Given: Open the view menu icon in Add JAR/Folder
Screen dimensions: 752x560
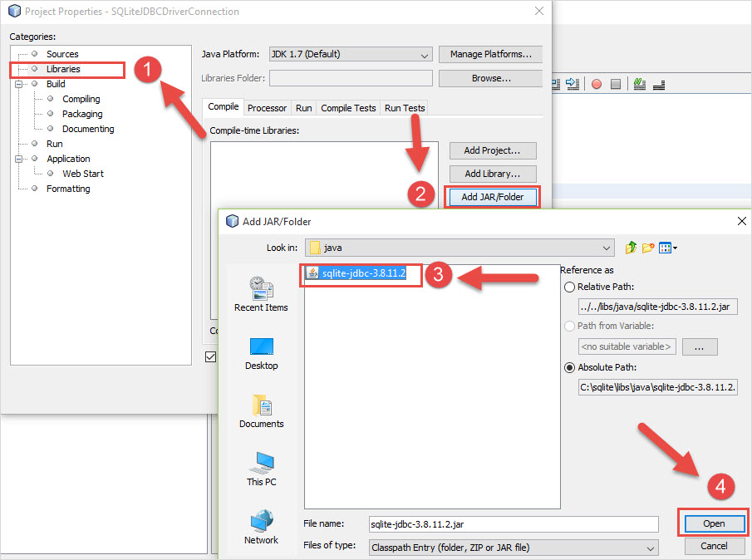Looking at the screenshot, I should pos(667,248).
